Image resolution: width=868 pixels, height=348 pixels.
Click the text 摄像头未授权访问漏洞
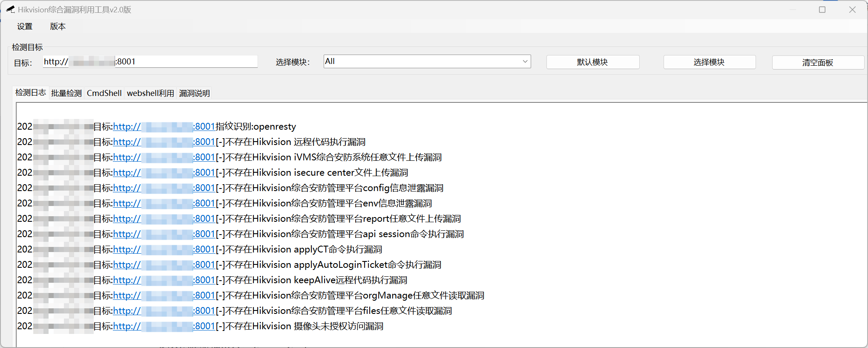(x=339, y=326)
